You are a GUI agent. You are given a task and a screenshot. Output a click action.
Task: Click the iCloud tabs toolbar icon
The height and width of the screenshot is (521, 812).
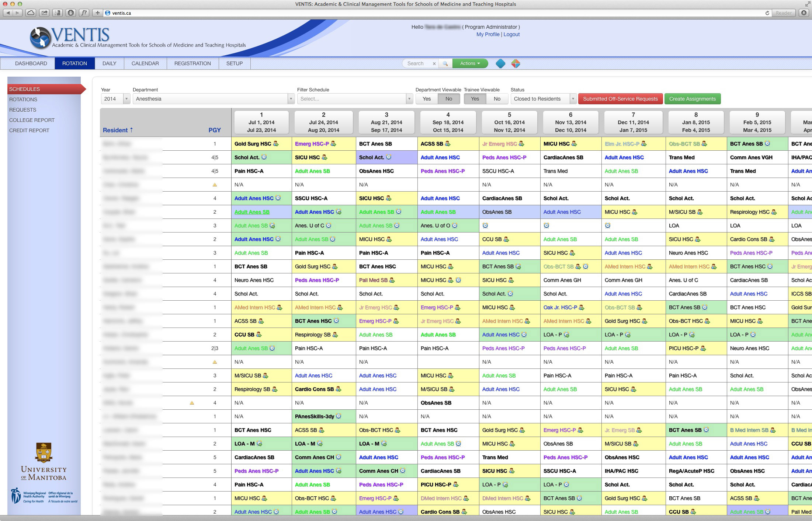point(31,13)
